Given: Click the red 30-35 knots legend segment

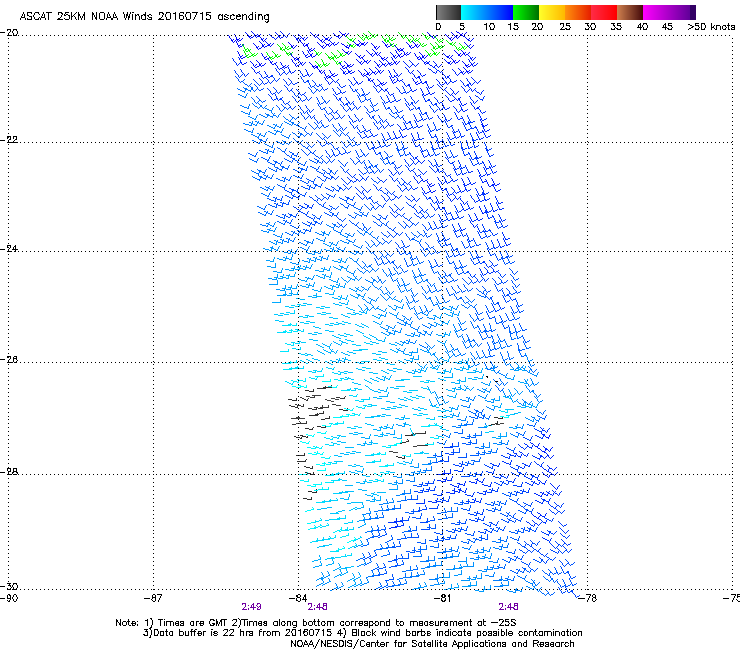Looking at the screenshot, I should coord(604,12).
